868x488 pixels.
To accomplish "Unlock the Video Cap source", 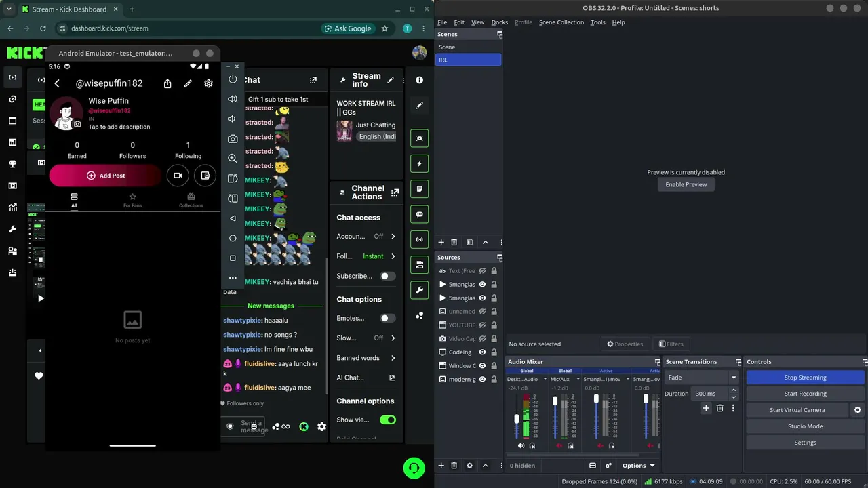I will tap(494, 339).
